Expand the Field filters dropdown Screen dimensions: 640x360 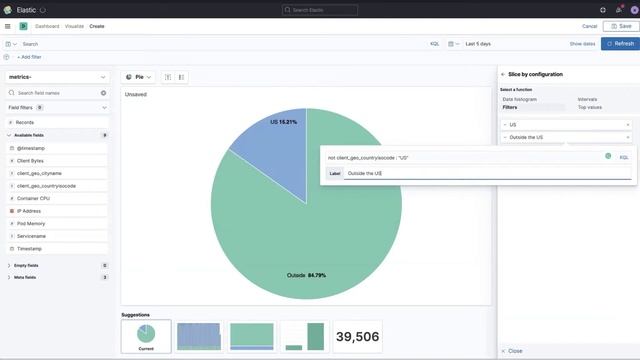pyautogui.click(x=57, y=108)
